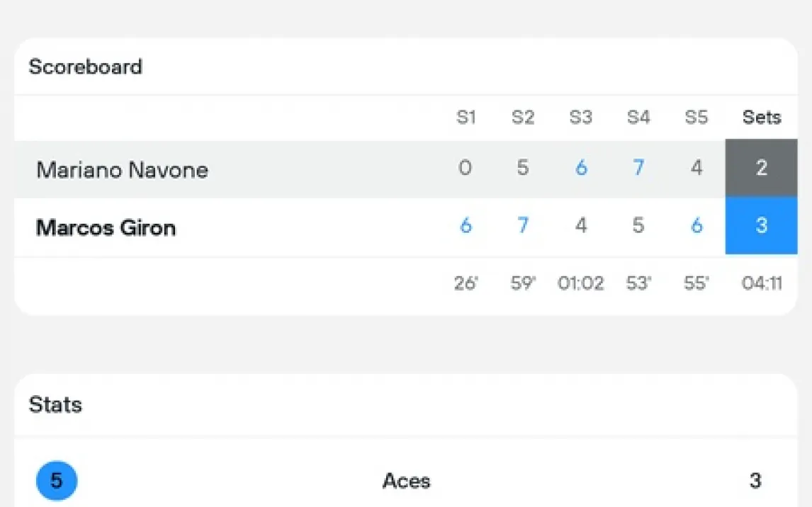Open Marcos Giron's player name
This screenshot has width=812, height=507.
(106, 228)
